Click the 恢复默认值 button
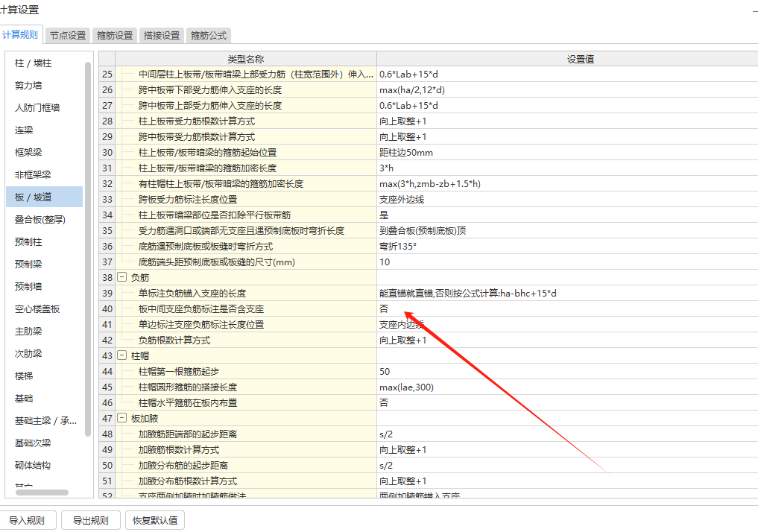Screen dimensions: 758x532 click(x=155, y=520)
